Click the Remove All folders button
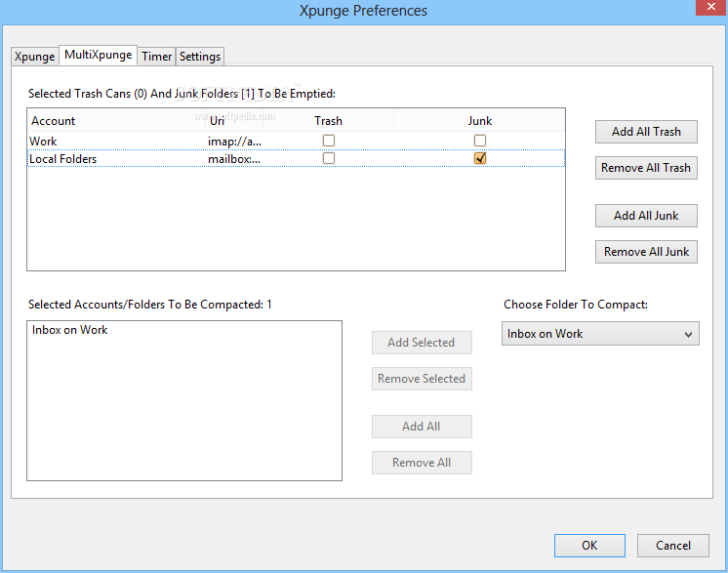 pyautogui.click(x=422, y=463)
